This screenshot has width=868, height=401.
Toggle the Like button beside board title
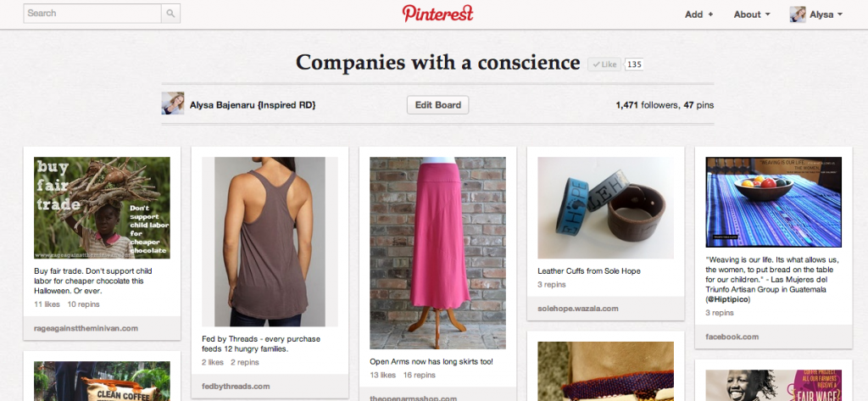(x=604, y=64)
